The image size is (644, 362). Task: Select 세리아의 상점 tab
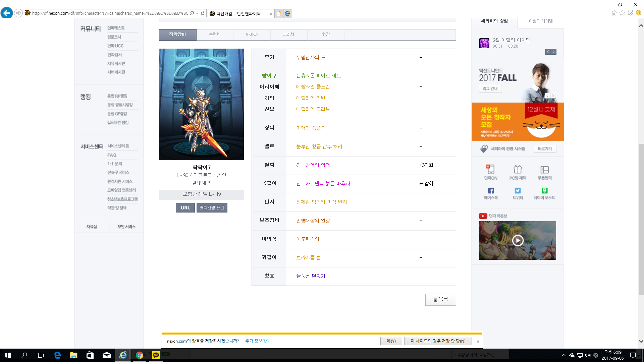click(494, 21)
